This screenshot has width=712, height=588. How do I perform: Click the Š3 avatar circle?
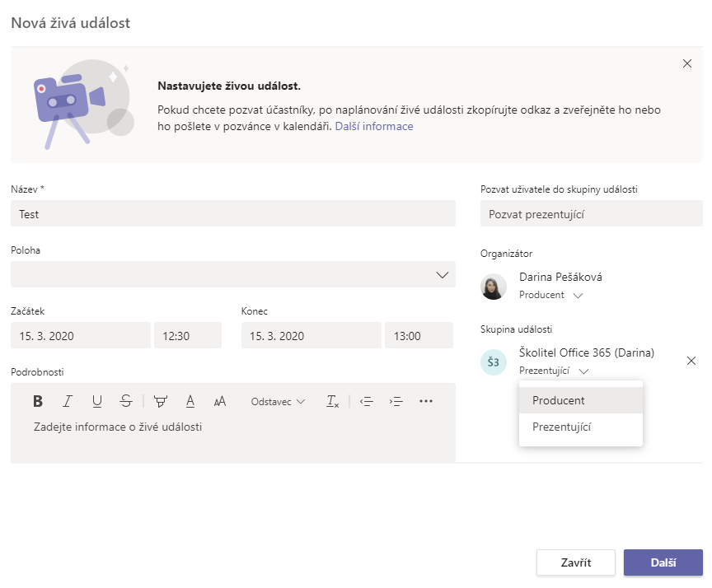[x=493, y=362]
